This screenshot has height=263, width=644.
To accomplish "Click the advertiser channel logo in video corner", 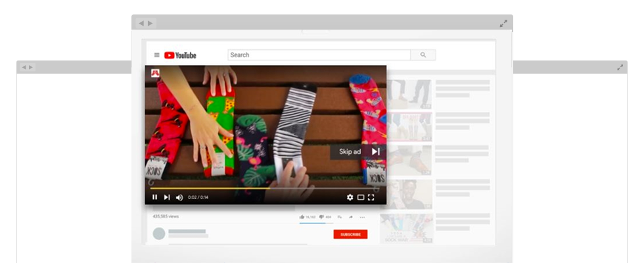I will point(155,73).
